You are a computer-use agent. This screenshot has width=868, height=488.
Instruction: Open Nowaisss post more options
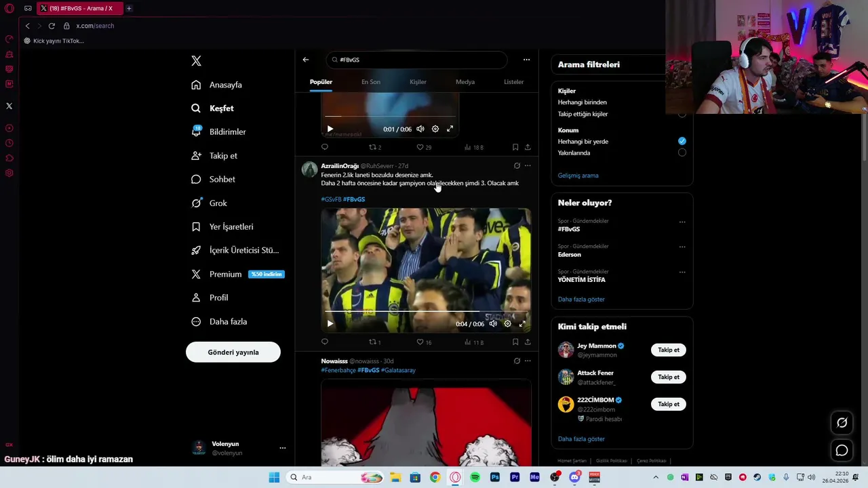[528, 361]
